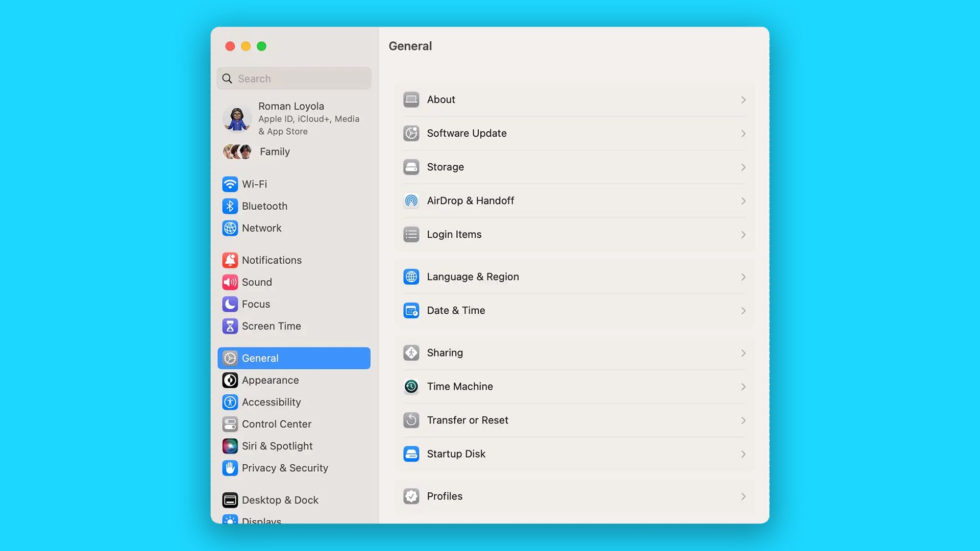Open the Focus moon icon
980x551 pixels.
pyautogui.click(x=230, y=305)
